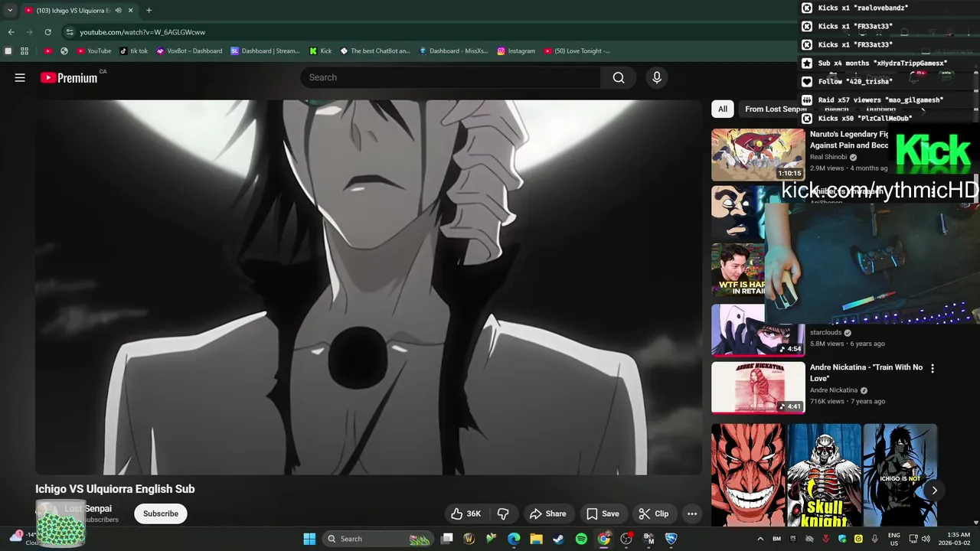Open Task View on the taskbar
The height and width of the screenshot is (551, 980).
[447, 539]
